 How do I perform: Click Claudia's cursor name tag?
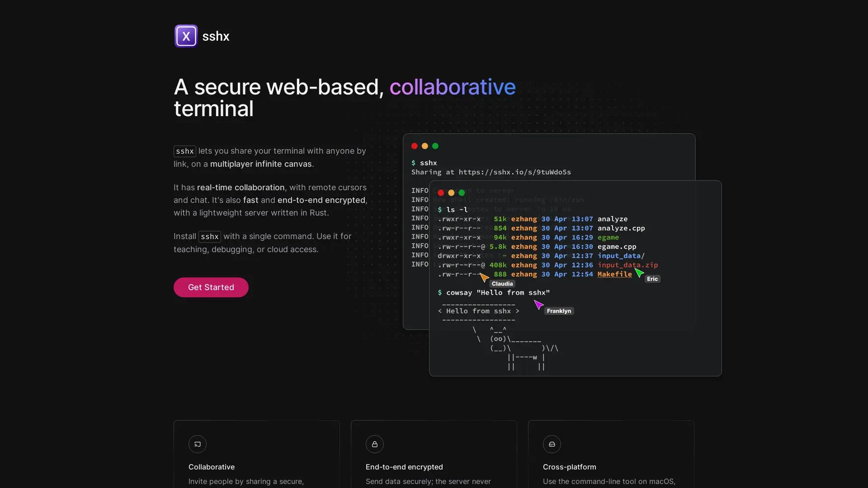(502, 283)
